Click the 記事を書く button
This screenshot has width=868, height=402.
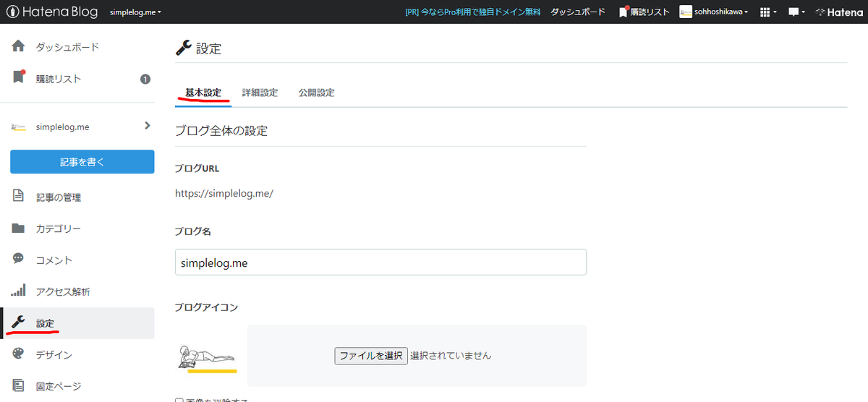pyautogui.click(x=82, y=162)
